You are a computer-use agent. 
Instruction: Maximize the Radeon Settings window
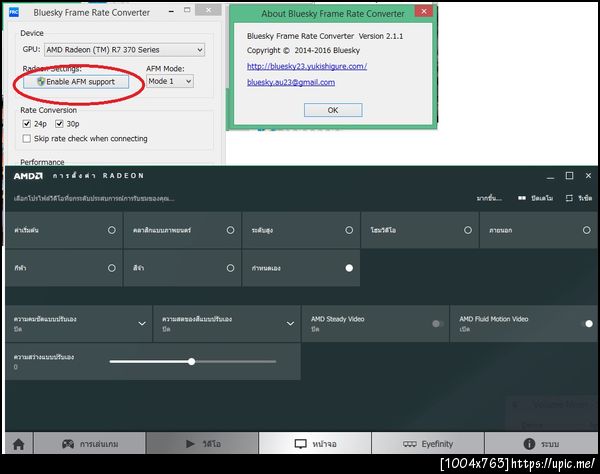point(569,176)
